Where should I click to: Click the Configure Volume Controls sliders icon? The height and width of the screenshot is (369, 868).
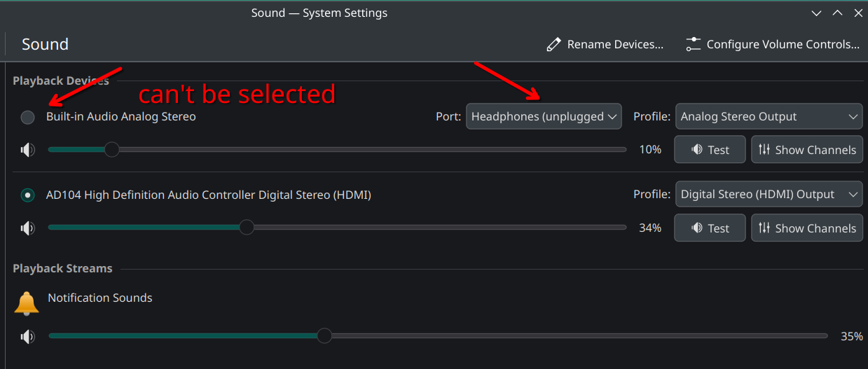pyautogui.click(x=693, y=44)
